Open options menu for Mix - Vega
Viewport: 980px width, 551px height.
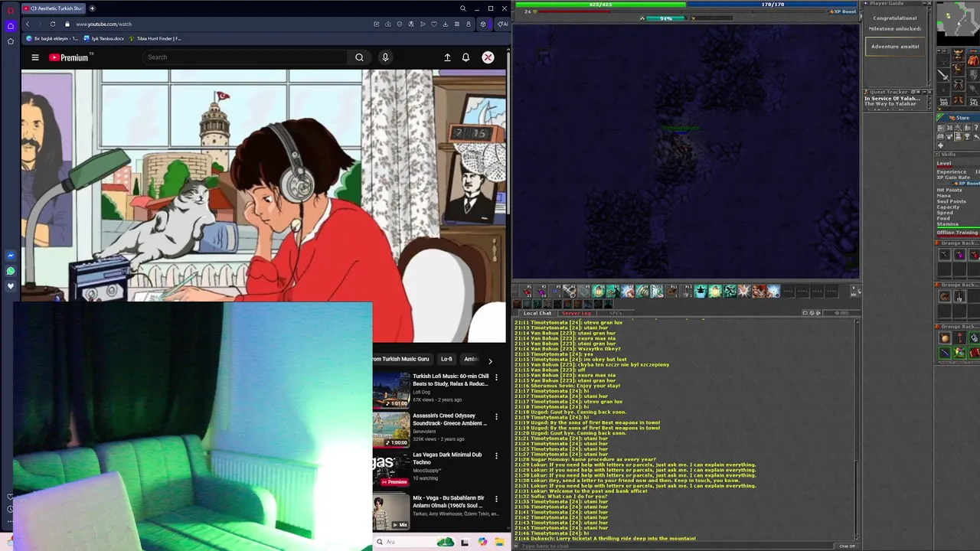(496, 499)
